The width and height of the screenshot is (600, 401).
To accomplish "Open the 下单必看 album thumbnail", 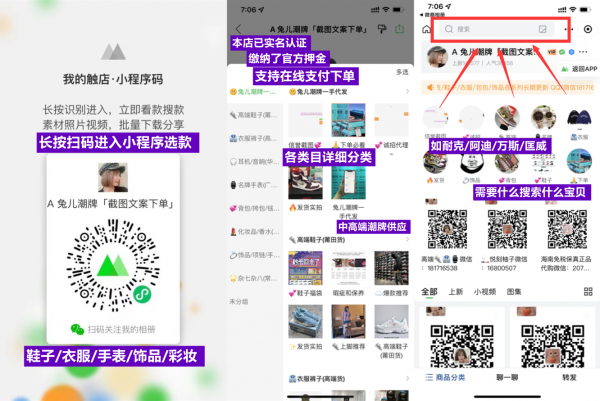I will tap(348, 120).
